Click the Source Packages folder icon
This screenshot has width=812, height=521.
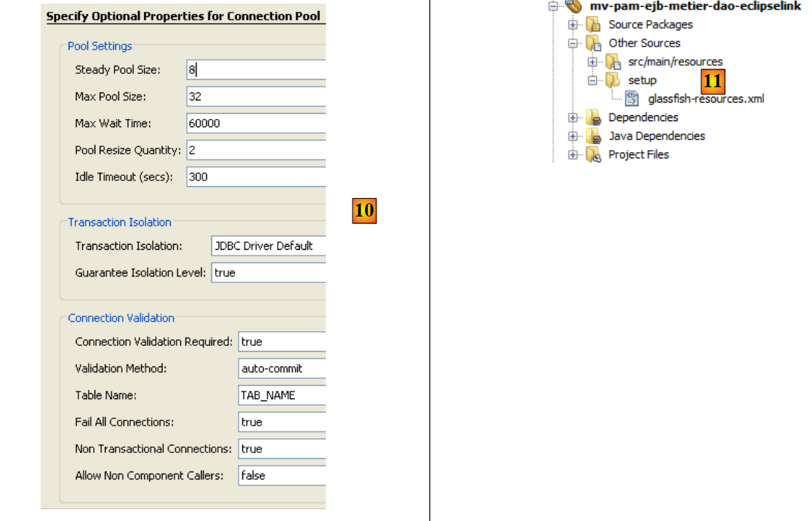(x=593, y=25)
